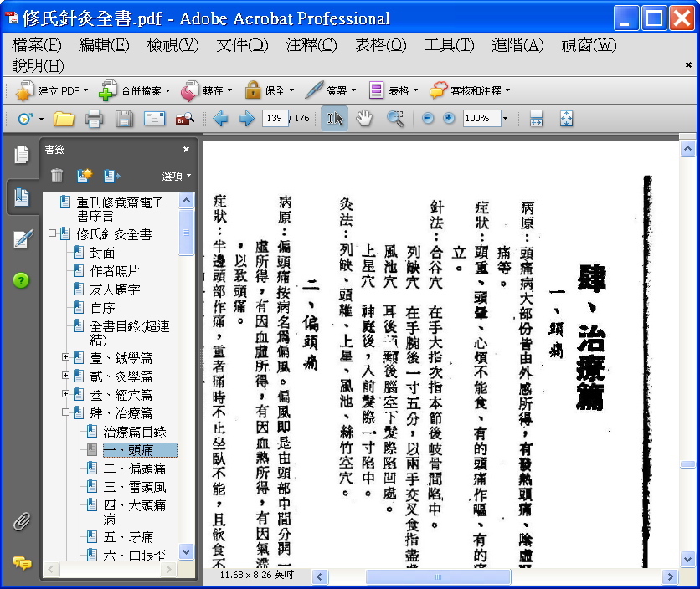Open the 文件(D) menu
The image size is (700, 589).
tap(243, 45)
